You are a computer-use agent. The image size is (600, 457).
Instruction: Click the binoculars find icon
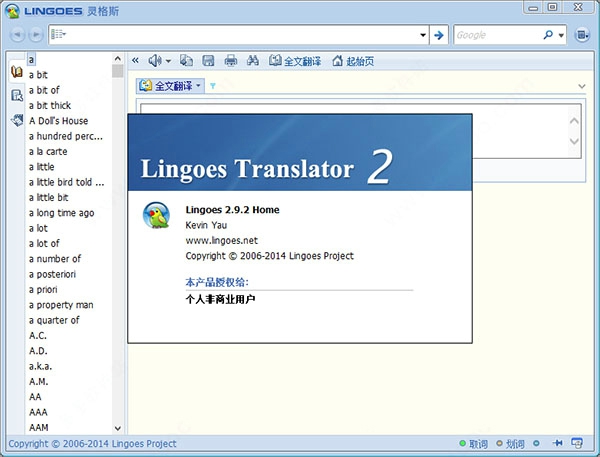click(253, 61)
